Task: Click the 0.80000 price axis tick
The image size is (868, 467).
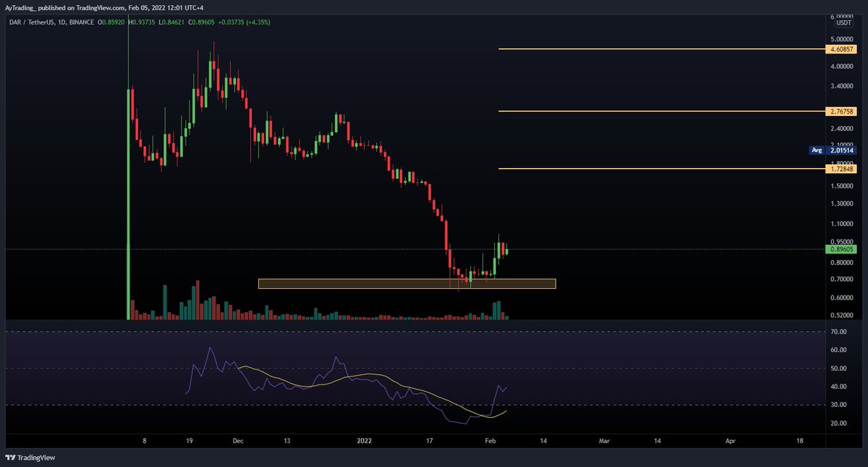Action: [x=842, y=263]
